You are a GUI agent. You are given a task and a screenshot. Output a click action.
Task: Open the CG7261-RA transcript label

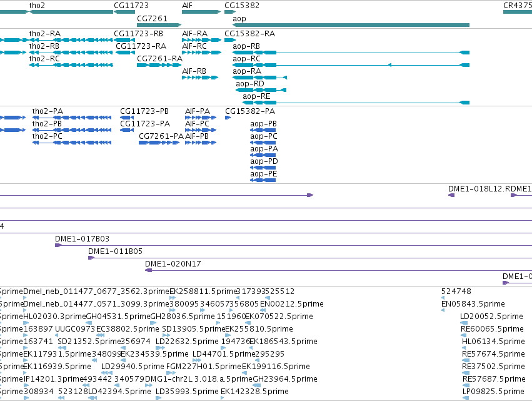point(160,59)
